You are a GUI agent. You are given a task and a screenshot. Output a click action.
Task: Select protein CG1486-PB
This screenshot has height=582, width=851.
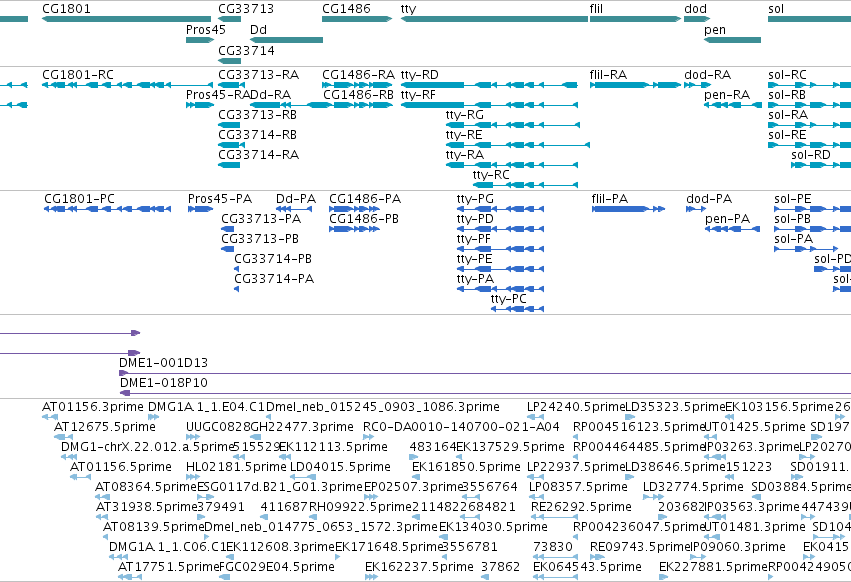354,229
